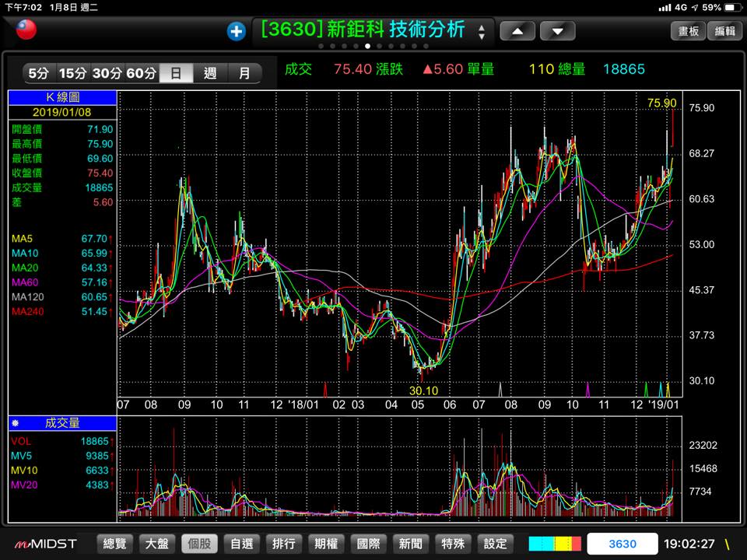Tap the 2019/01/08 date label
The width and height of the screenshot is (747, 560).
point(62,112)
